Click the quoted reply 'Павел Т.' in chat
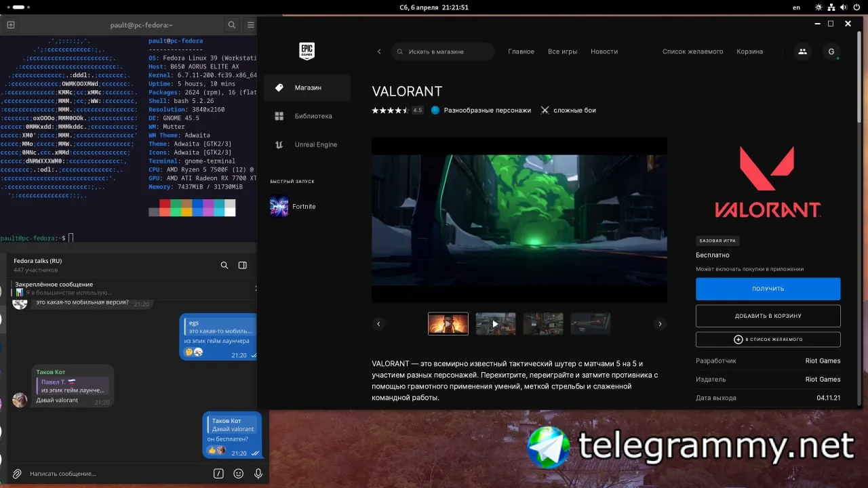Viewport: 868px width, 488px height. coord(72,386)
